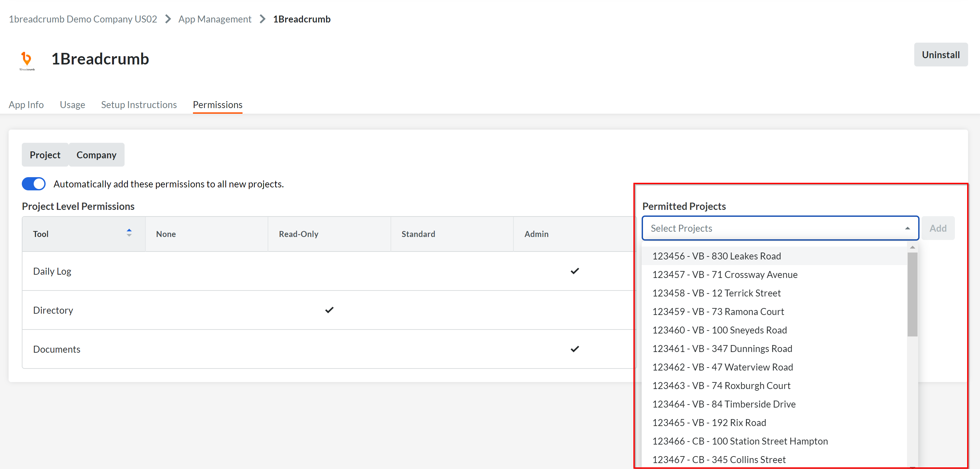This screenshot has width=980, height=469.
Task: Click the first breadcrumb chevron separator
Action: point(168,19)
